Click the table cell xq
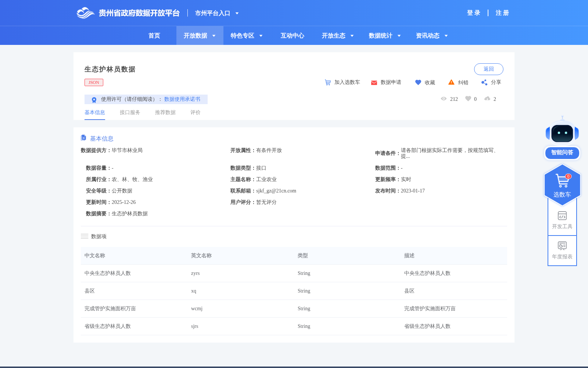The image size is (588, 368). (194, 291)
